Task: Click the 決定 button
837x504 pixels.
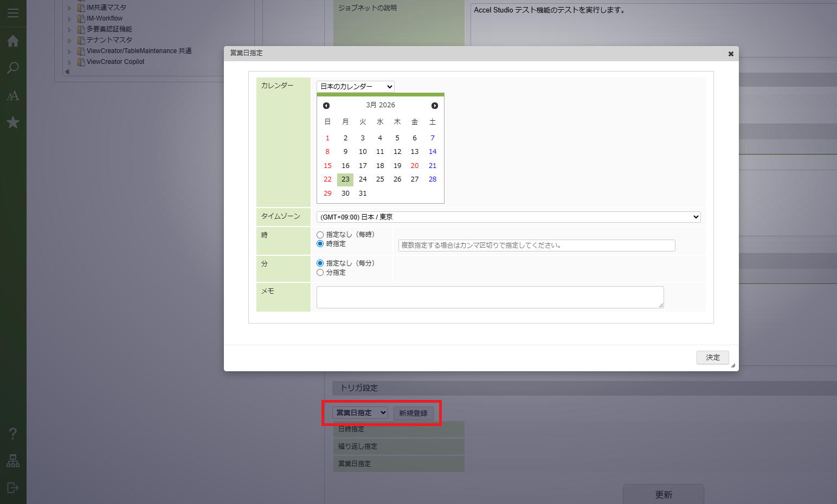Action: pos(712,358)
